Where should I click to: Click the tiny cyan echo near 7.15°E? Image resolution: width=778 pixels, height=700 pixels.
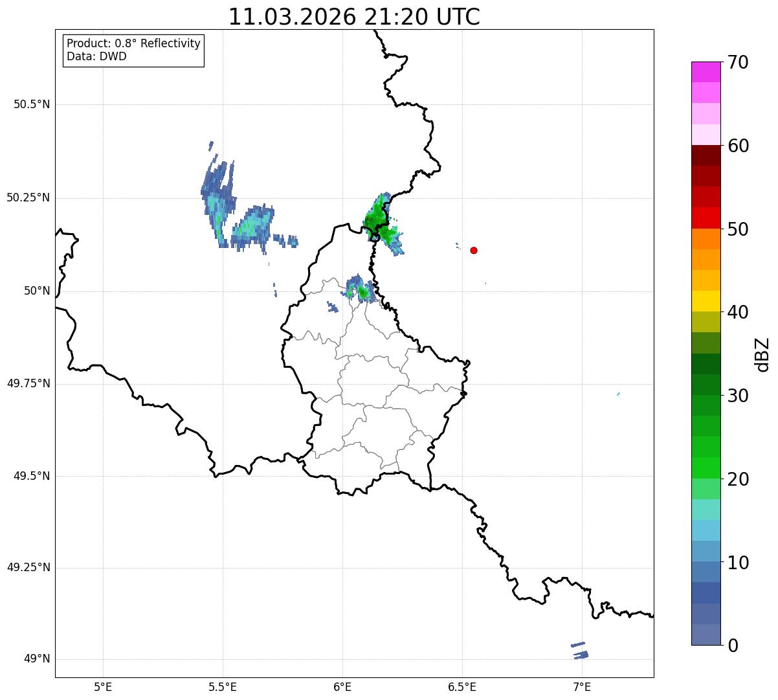click(619, 394)
